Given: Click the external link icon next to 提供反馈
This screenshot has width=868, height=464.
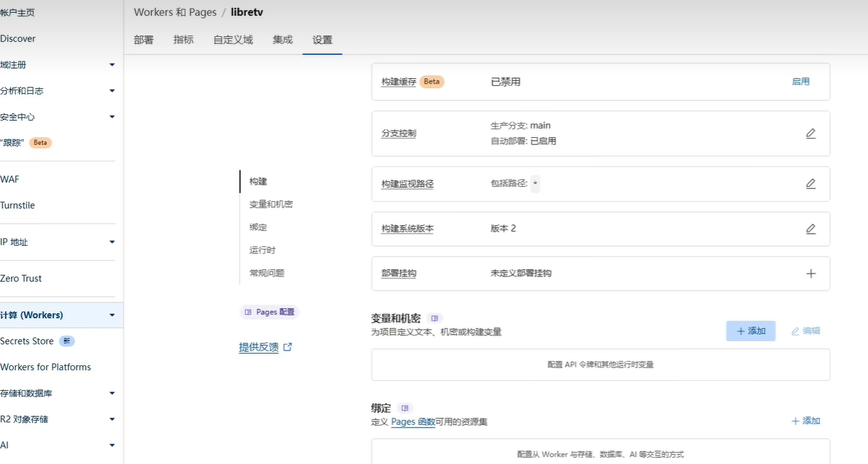Looking at the screenshot, I should (x=288, y=347).
